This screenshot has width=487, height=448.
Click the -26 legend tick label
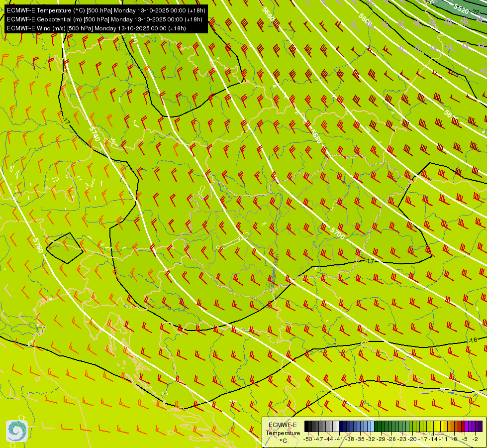click(391, 439)
